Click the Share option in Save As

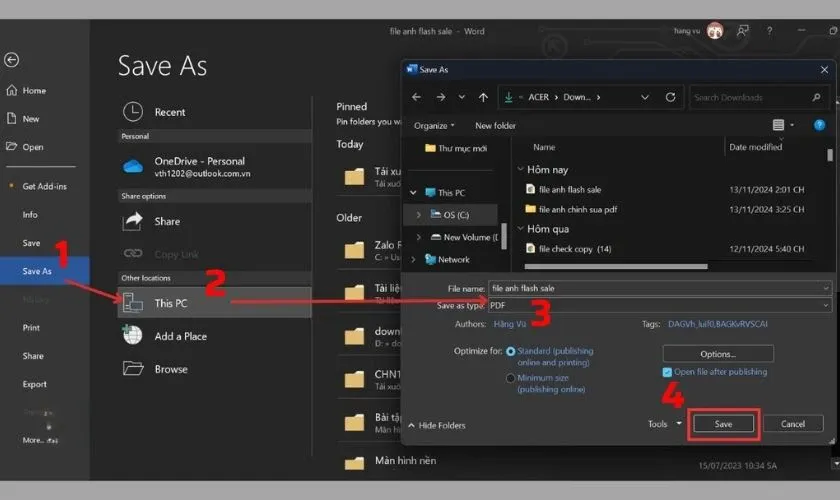[214, 221]
